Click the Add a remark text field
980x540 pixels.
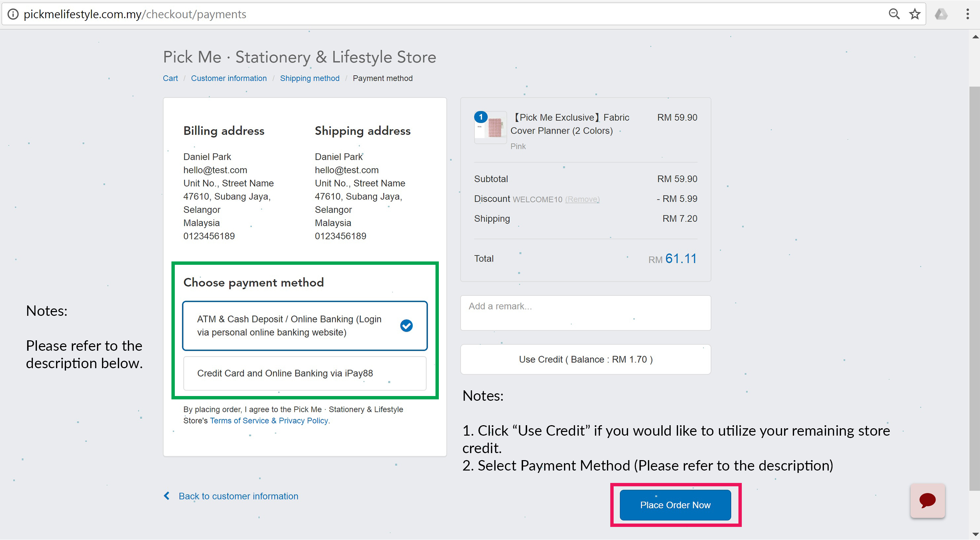coord(585,313)
